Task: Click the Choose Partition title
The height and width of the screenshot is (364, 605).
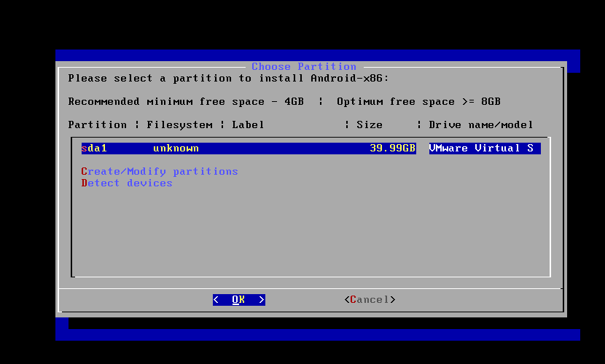Action: click(x=304, y=67)
